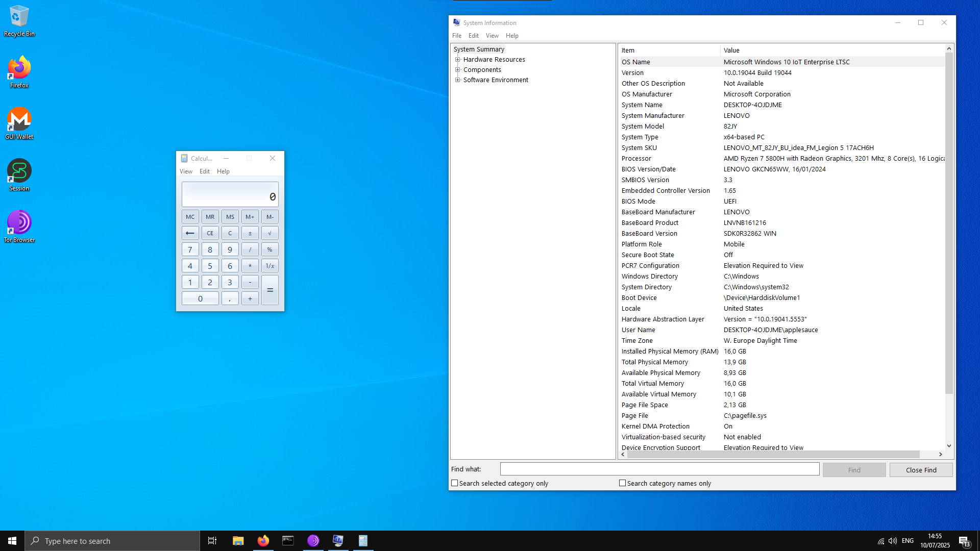Switch to Firefox in the taskbar
This screenshot has width=980, height=551.
click(263, 541)
